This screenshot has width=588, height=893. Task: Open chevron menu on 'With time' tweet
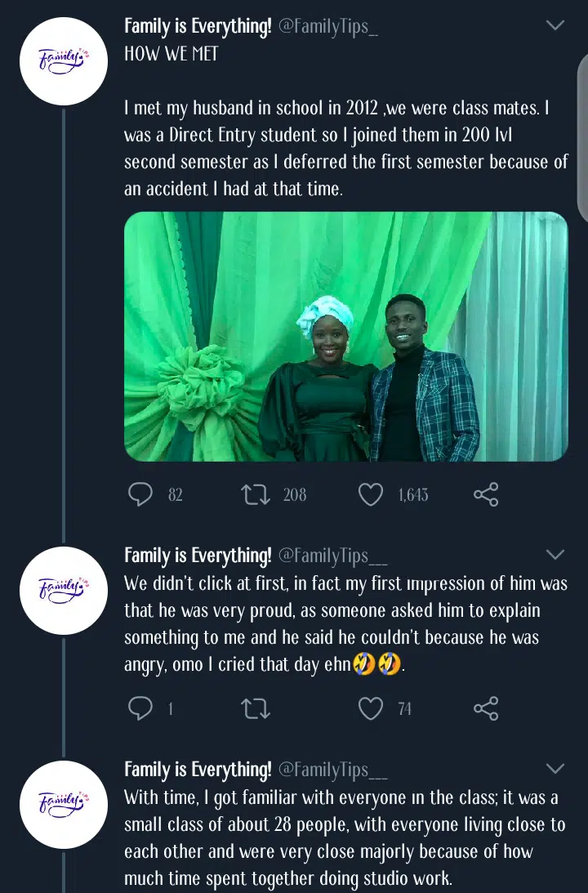555,769
